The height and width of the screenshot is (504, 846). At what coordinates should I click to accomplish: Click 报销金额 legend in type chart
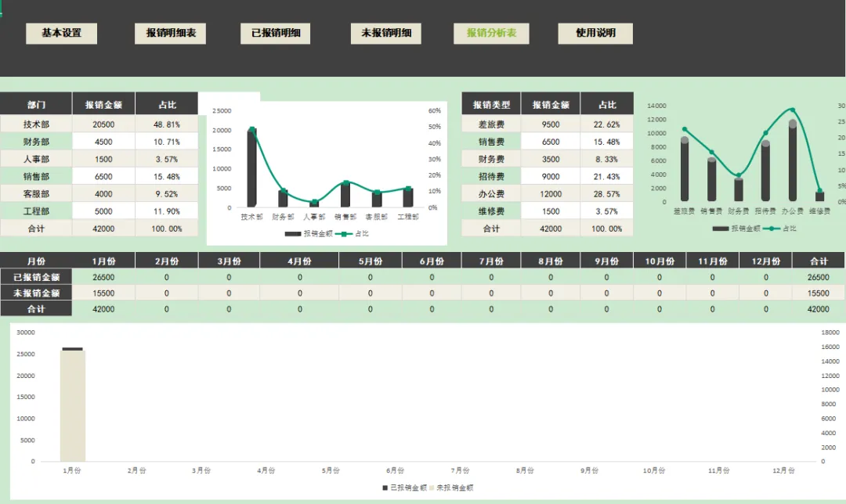point(736,229)
